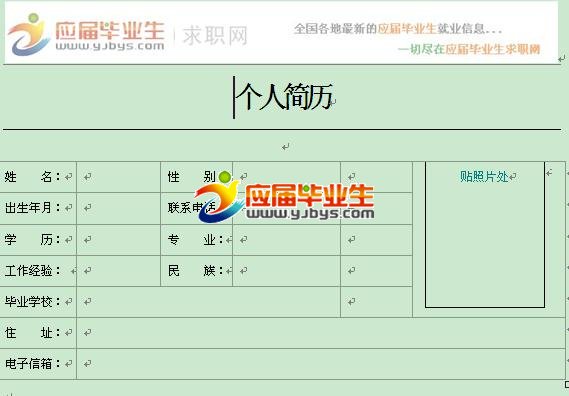Image resolution: width=569 pixels, height=396 pixels.
Task: Click the empty cell next to 工作经验
Action: [x=119, y=271]
